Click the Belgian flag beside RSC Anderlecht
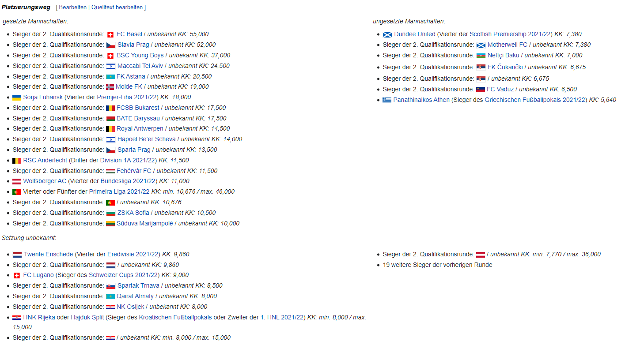This screenshot has height=345, width=644. point(17,161)
